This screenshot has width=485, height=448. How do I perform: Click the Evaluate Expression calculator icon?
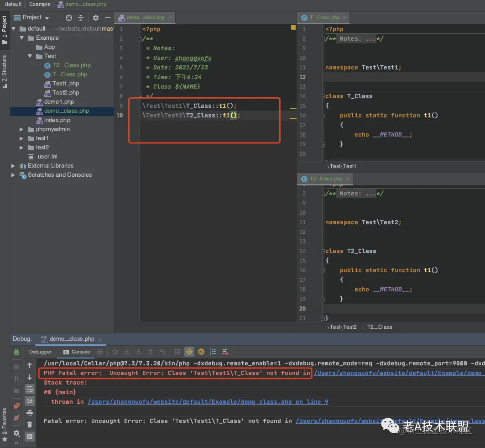tap(177, 352)
